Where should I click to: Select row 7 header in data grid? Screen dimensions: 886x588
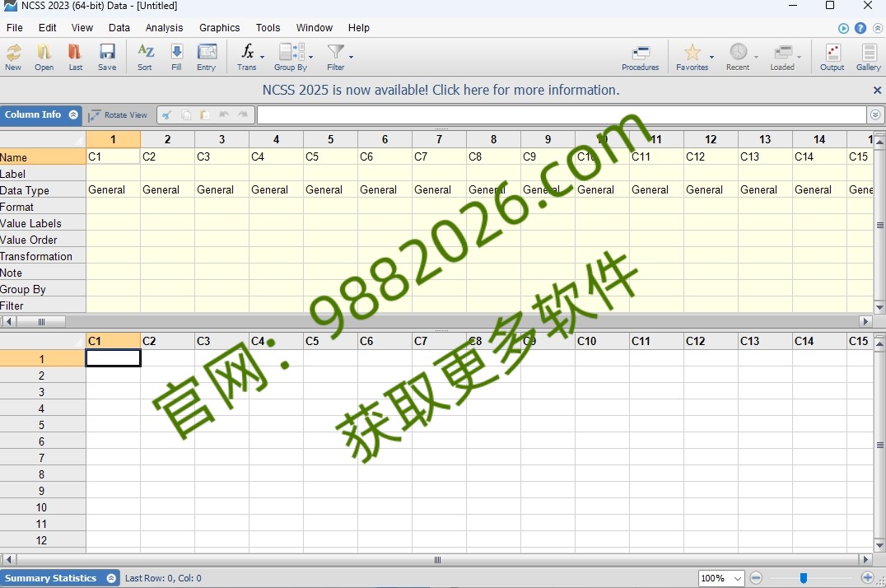click(42, 458)
